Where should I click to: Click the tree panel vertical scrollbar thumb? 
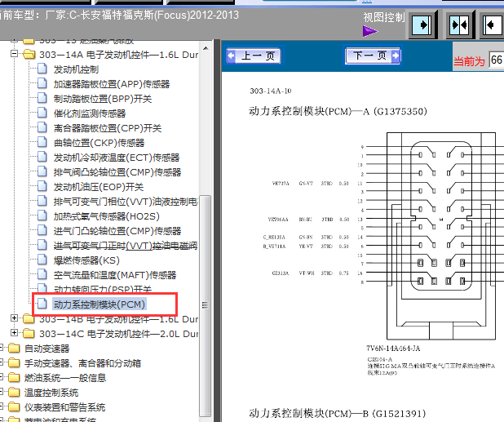205,305
